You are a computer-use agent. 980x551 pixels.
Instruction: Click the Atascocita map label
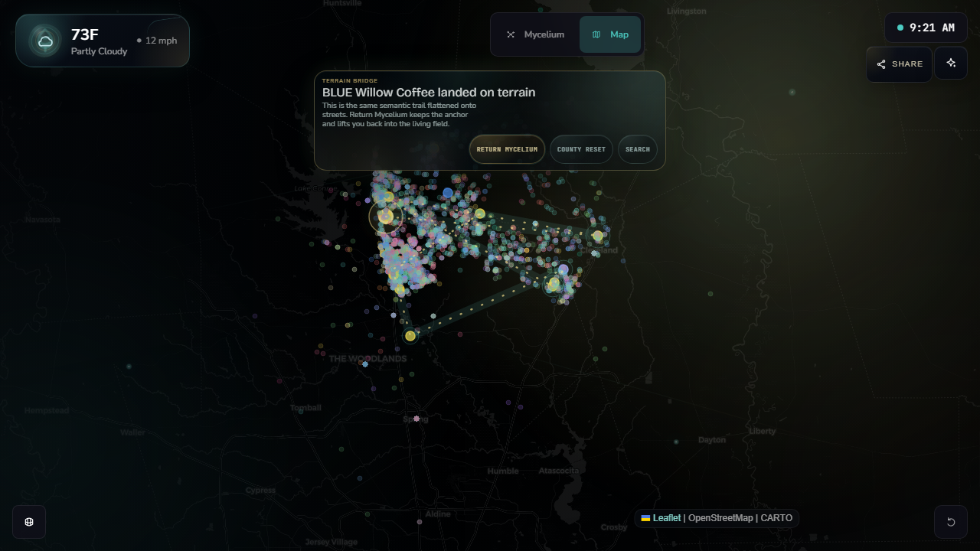pos(559,471)
